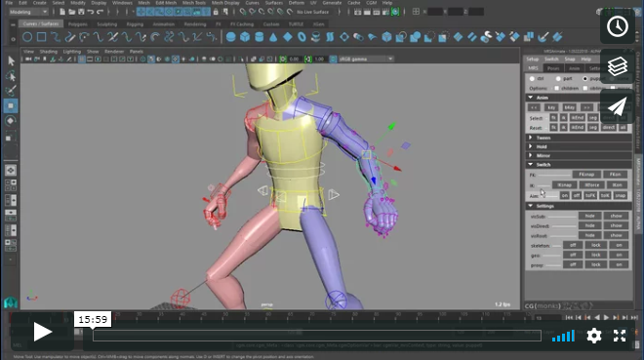Activate the Lasso Select tool
Viewport: 644px width, 360px height.
pyautogui.click(x=11, y=76)
